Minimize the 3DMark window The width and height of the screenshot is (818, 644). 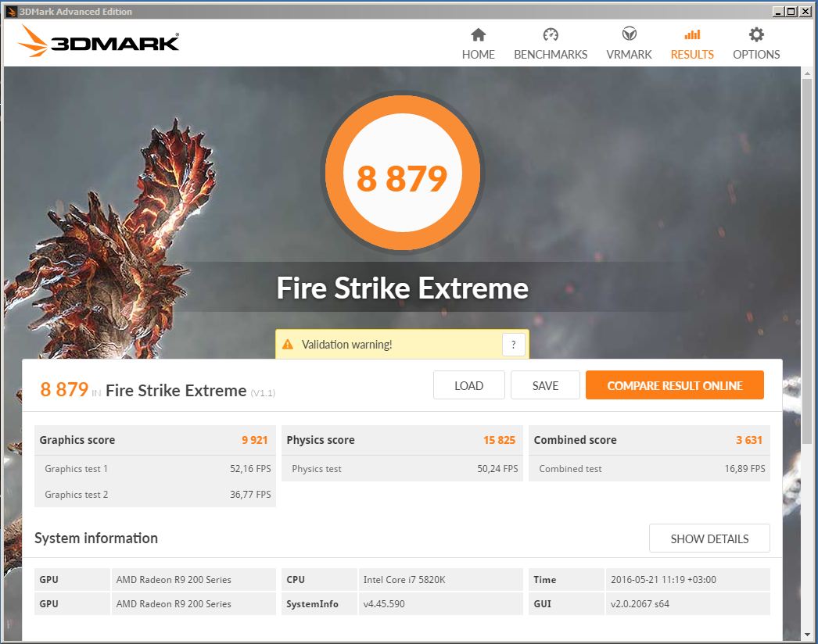[x=778, y=12]
